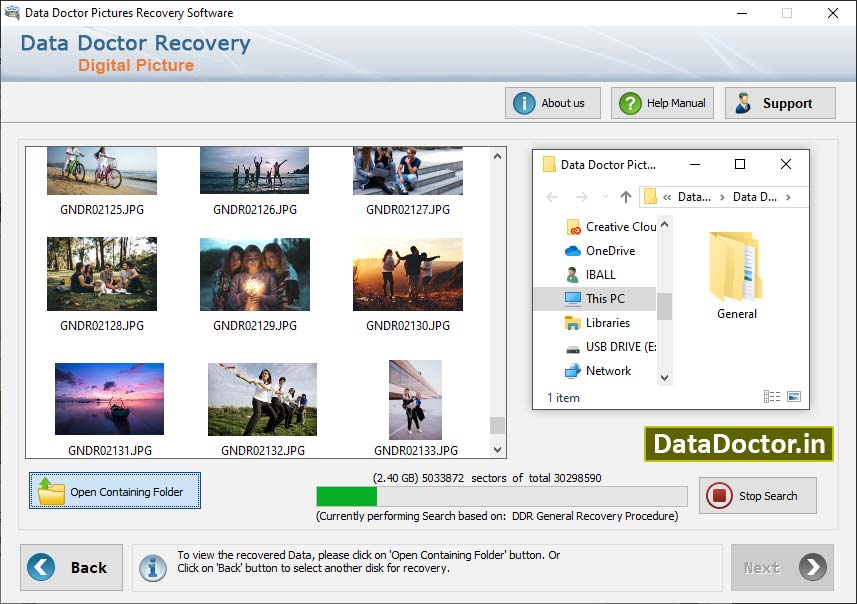This screenshot has width=857, height=604.
Task: Switch to thumbnail view in explorer
Action: coord(795,396)
